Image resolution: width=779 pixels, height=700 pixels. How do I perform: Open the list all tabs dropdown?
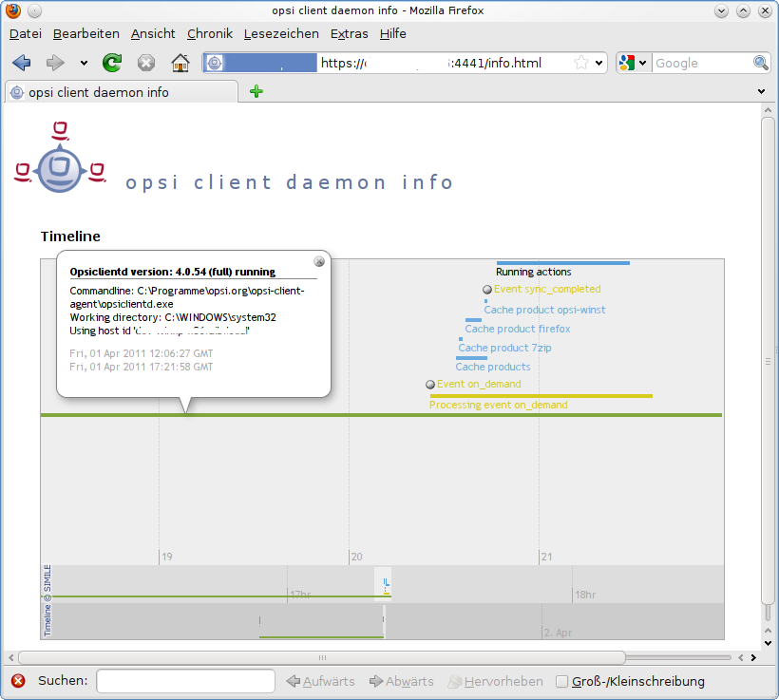[x=761, y=91]
